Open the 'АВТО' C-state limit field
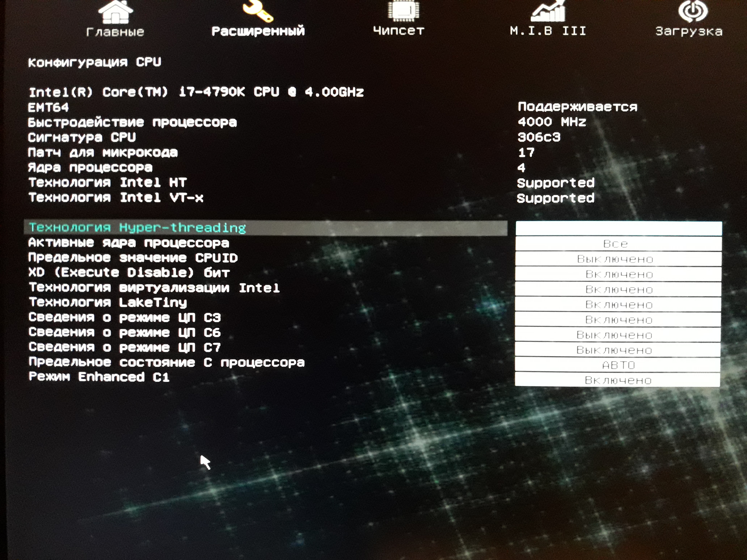 point(618,365)
